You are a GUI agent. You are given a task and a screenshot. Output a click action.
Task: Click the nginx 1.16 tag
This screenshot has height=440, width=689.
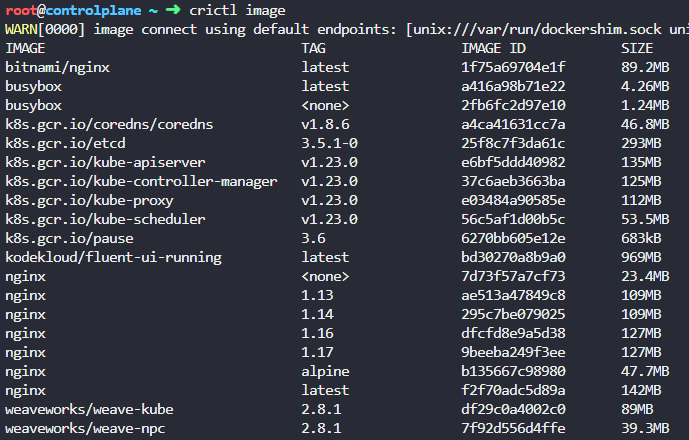click(317, 333)
